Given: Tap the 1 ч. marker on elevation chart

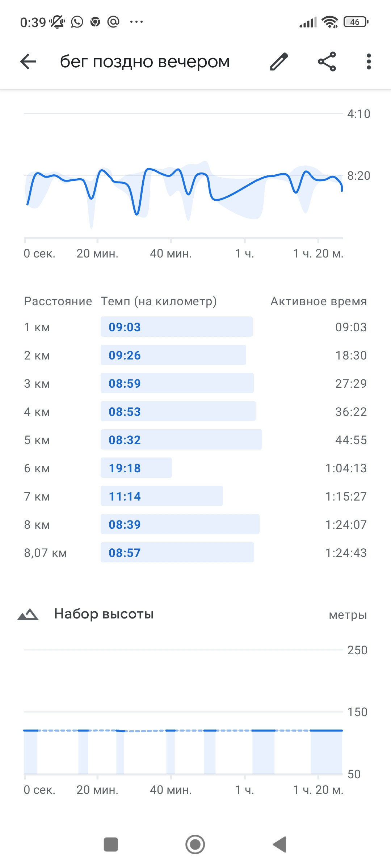Looking at the screenshot, I should point(245,790).
